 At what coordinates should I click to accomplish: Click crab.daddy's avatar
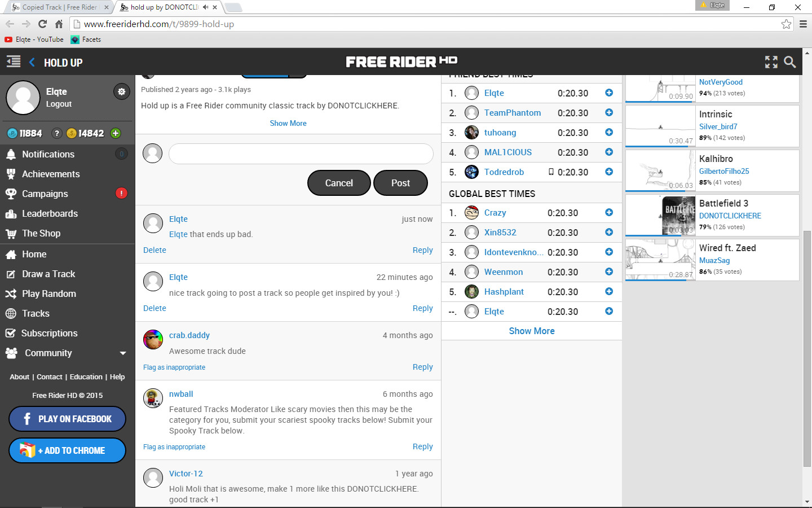point(153,339)
